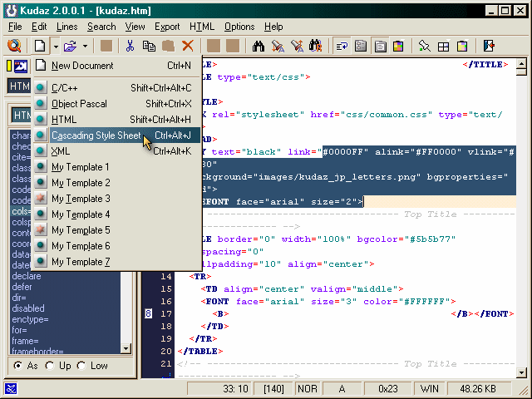Select the Up case radio button

50,366
